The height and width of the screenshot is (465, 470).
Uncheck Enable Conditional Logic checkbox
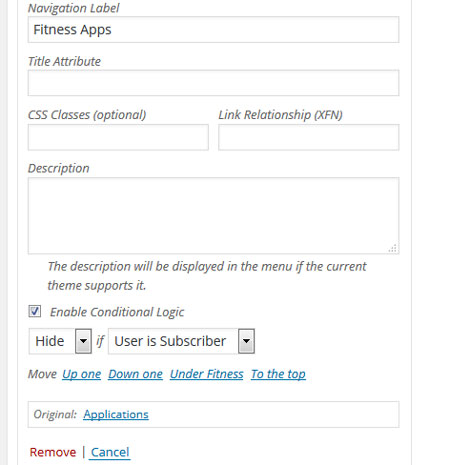(35, 311)
